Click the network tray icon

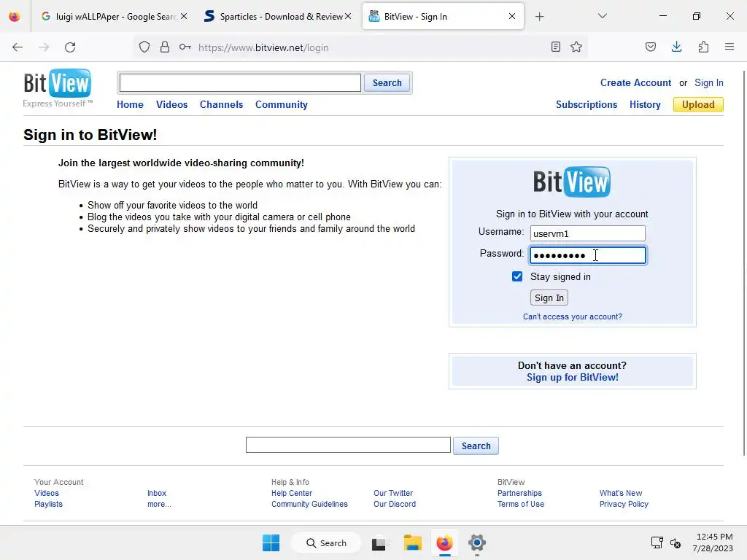click(657, 542)
